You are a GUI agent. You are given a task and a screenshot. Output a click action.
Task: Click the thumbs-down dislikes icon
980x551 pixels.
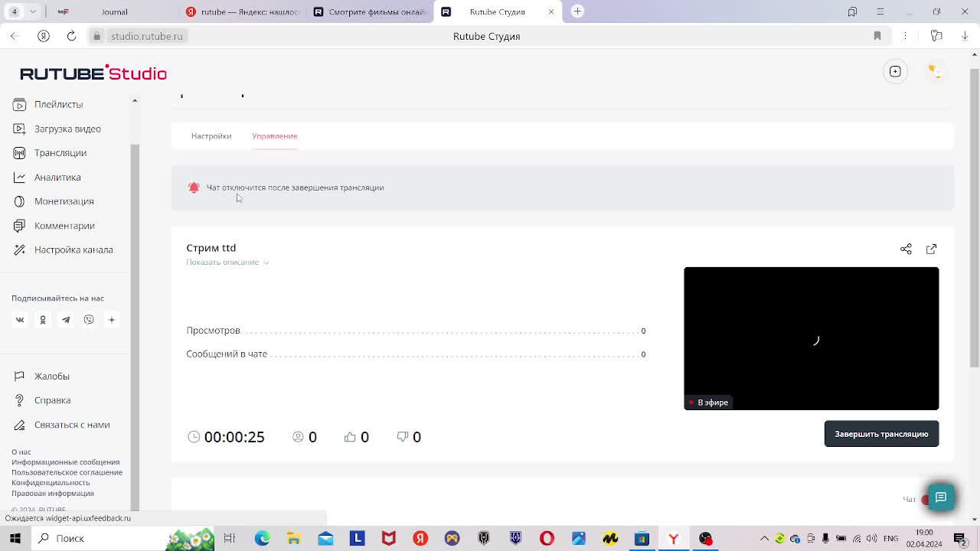coord(403,436)
